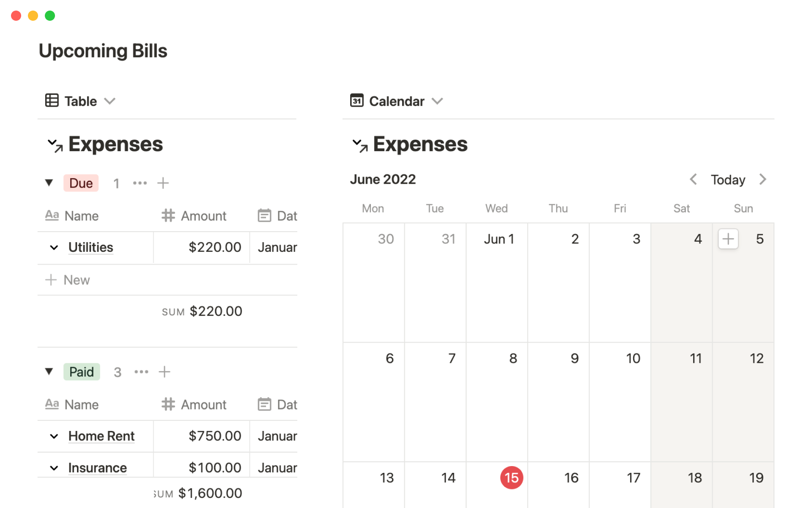This screenshot has width=812, height=508.
Task: Go to previous month via left chevron
Action: pos(693,179)
